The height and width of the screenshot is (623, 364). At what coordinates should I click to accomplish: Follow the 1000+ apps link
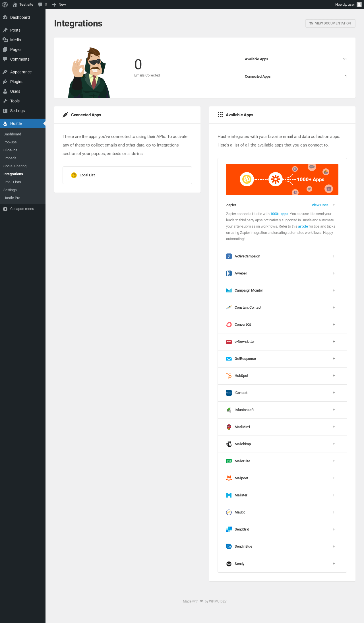click(x=279, y=214)
